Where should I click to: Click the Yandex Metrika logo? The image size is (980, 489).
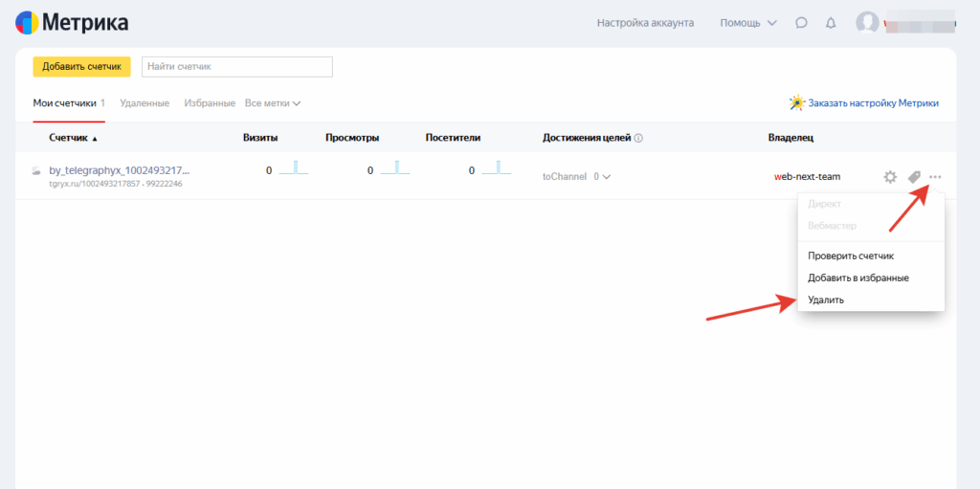click(x=72, y=23)
